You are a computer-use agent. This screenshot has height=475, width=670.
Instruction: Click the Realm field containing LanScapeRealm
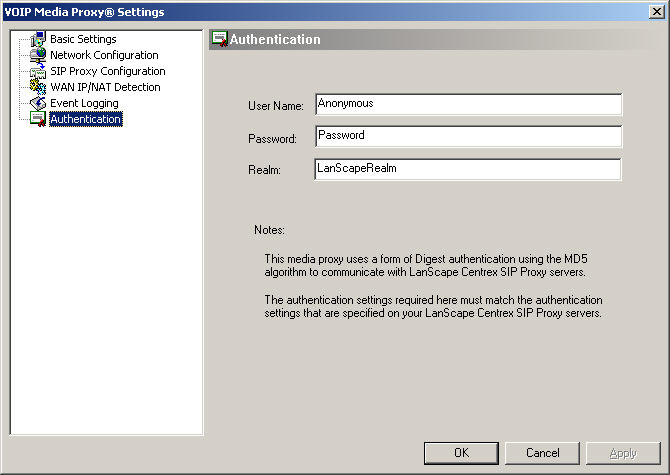[467, 169]
